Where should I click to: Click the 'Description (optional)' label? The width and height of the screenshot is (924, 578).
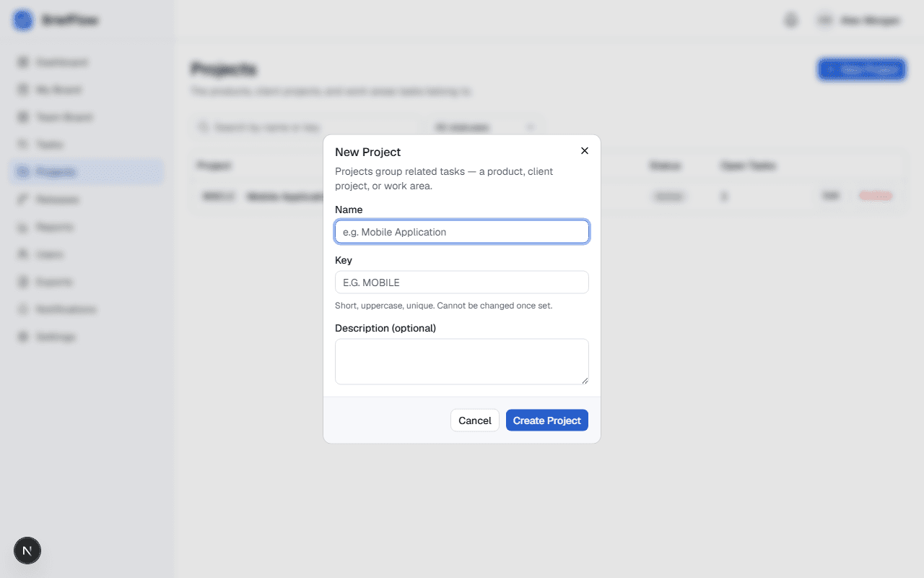point(385,328)
